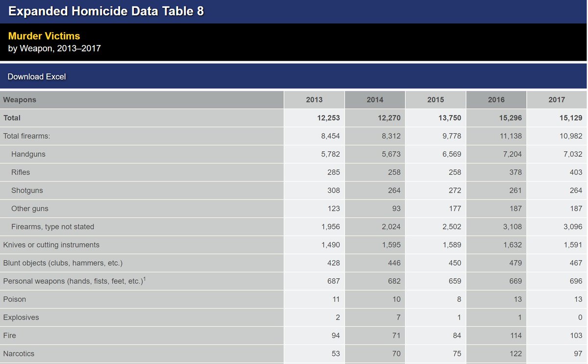This screenshot has height=364, width=588.
Task: Click the by Weapon, 2013–2017 subtitle
Action: pyautogui.click(x=54, y=49)
